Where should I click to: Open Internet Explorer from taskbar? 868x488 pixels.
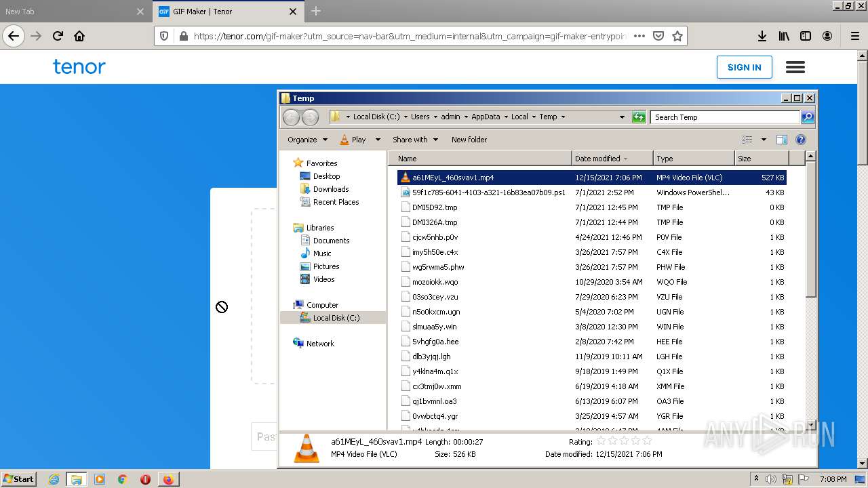(54, 479)
